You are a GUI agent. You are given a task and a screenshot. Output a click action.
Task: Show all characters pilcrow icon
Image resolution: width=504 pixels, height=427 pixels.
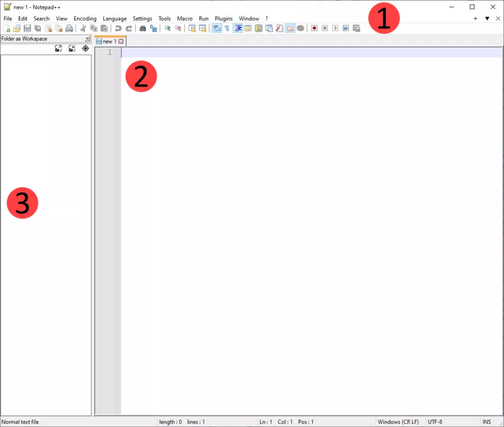[227, 28]
